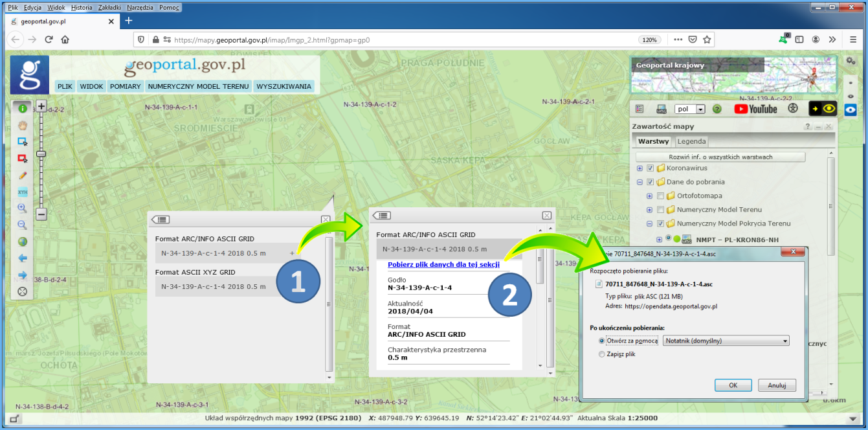Image resolution: width=868 pixels, height=430 pixels.
Task: Collapse the Dane do pobrania node
Action: pos(640,182)
